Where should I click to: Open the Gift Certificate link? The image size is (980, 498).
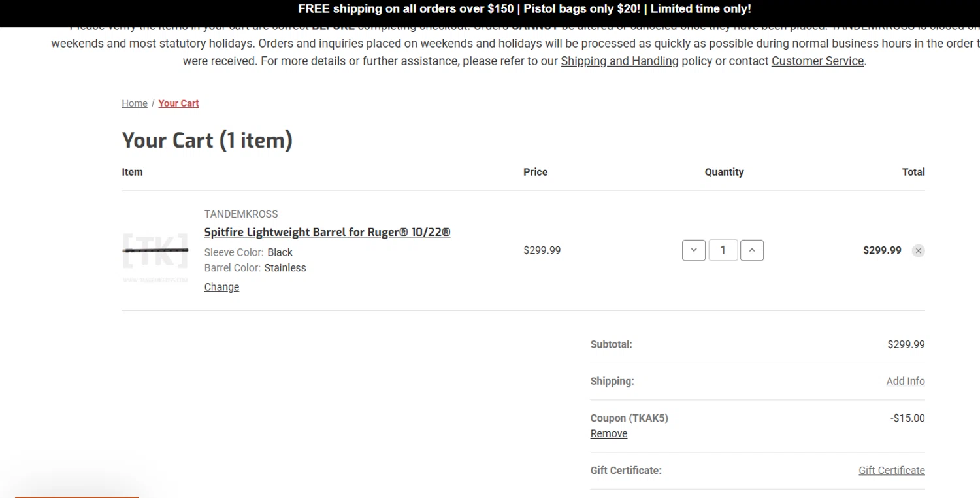892,471
